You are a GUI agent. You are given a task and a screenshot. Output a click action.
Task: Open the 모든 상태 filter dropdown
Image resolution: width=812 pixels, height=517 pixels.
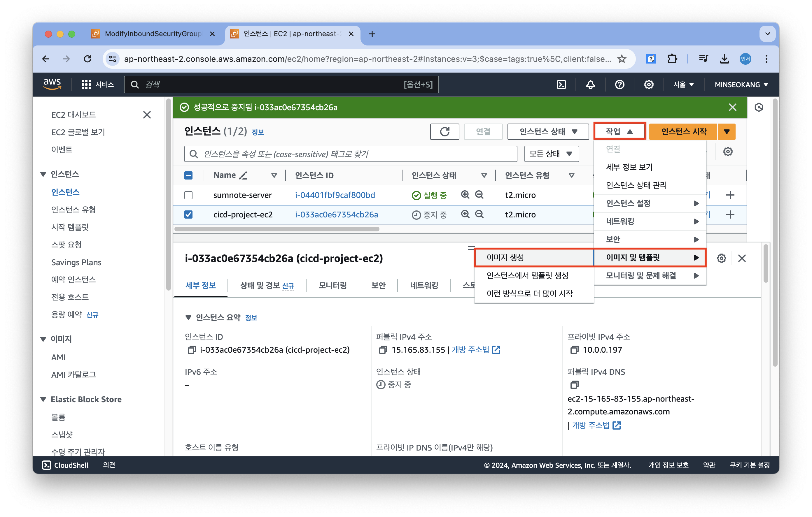tap(551, 154)
